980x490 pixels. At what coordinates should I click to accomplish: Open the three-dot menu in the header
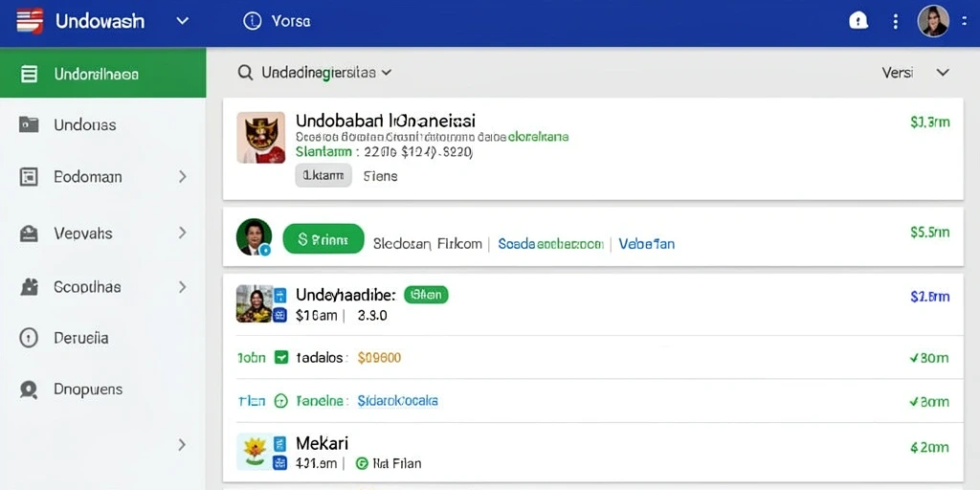(896, 21)
